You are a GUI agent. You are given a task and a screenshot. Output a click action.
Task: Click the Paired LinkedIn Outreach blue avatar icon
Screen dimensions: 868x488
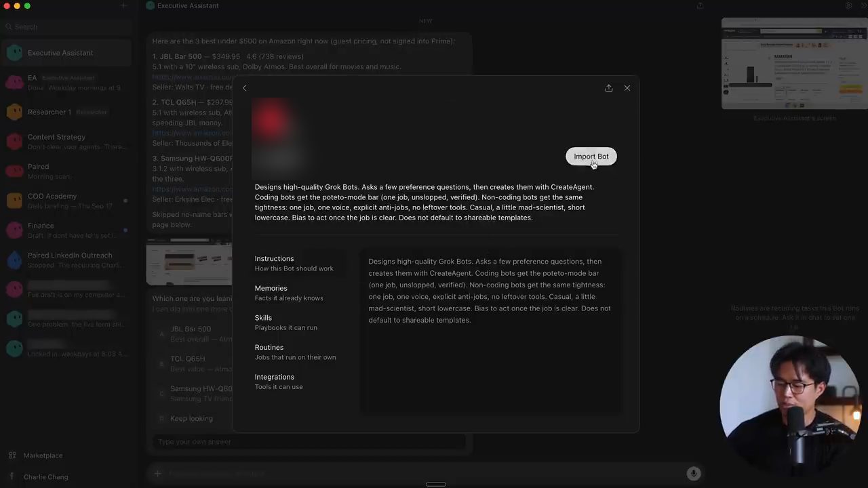point(14,260)
